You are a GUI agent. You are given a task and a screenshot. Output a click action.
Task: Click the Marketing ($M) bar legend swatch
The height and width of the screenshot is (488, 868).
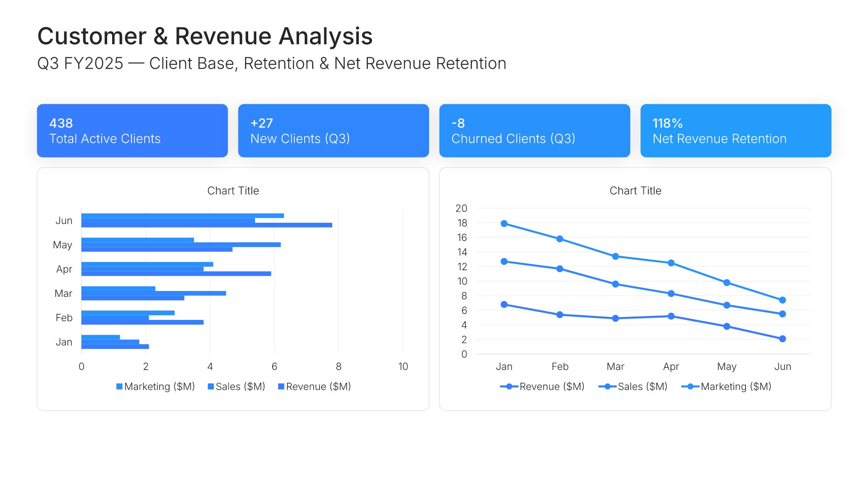click(x=119, y=387)
